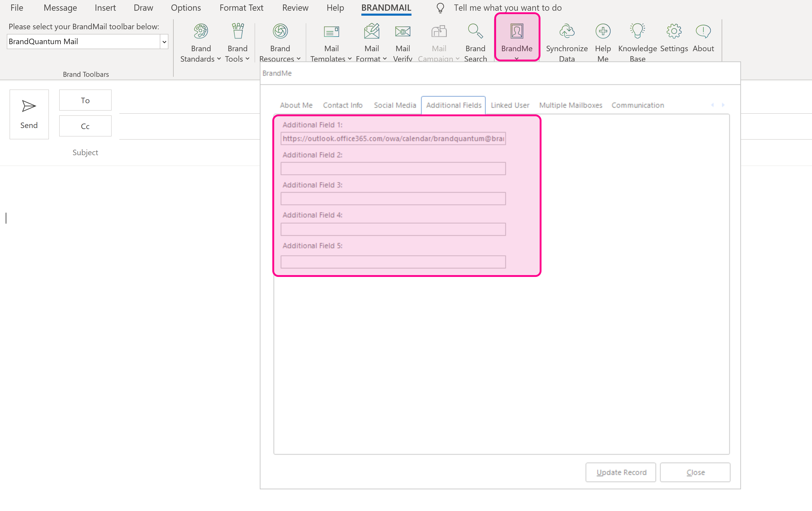The width and height of the screenshot is (812, 511).
Task: Click Synchronize Data cloud icon
Action: (567, 31)
